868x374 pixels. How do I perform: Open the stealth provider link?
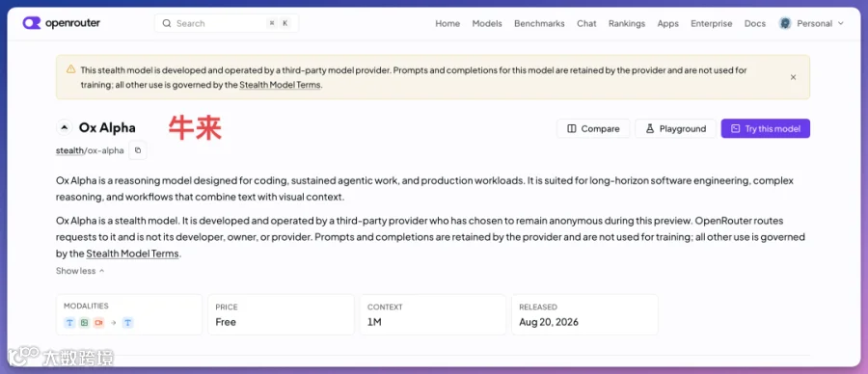(x=69, y=150)
